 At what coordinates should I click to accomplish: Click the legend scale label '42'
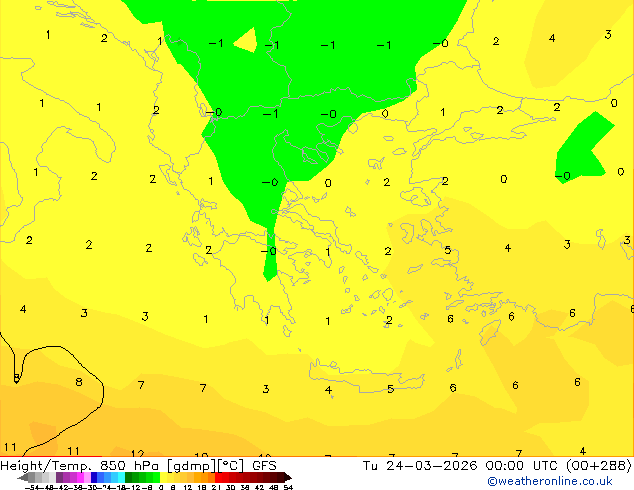tap(260, 488)
